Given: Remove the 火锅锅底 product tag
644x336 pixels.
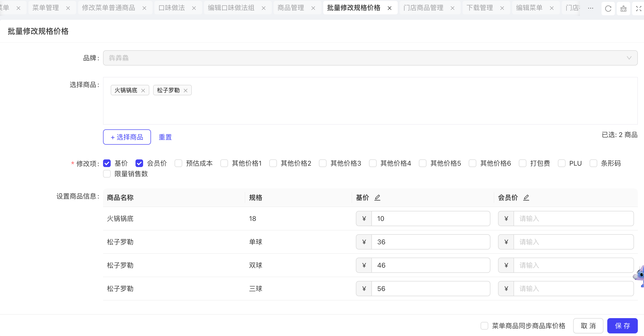Looking at the screenshot, I should pyautogui.click(x=143, y=90).
